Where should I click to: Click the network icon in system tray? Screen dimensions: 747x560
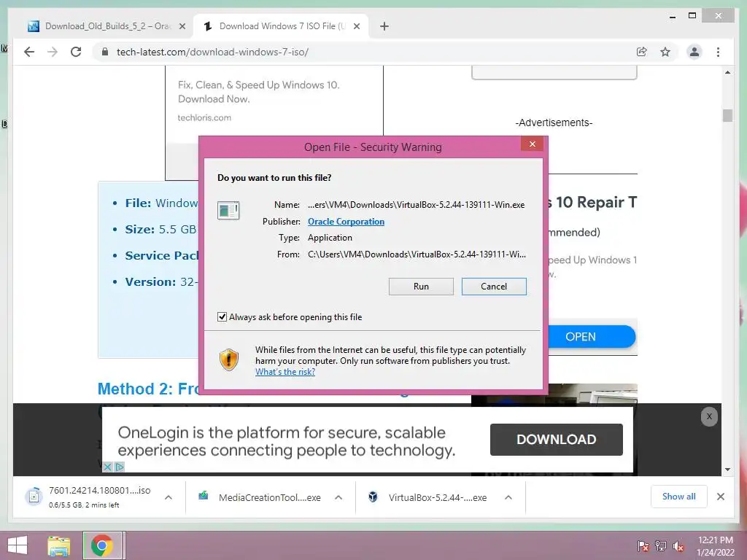click(661, 546)
